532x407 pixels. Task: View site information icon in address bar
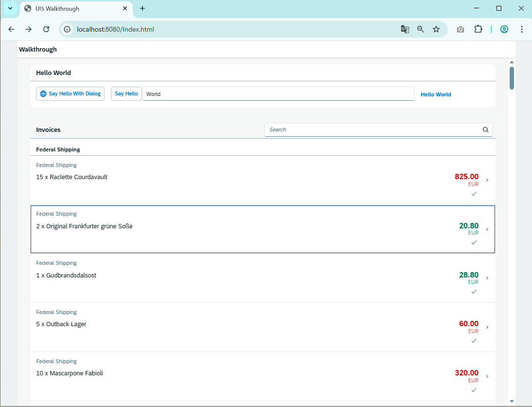67,29
